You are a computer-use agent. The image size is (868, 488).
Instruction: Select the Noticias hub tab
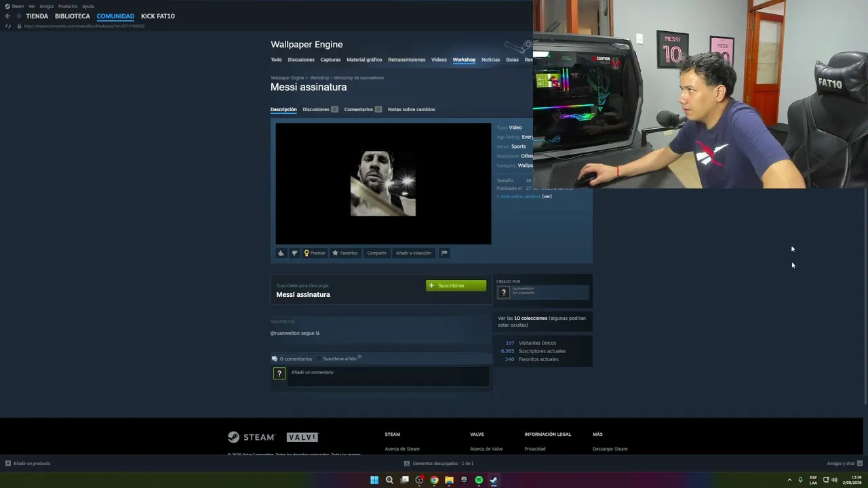click(490, 60)
